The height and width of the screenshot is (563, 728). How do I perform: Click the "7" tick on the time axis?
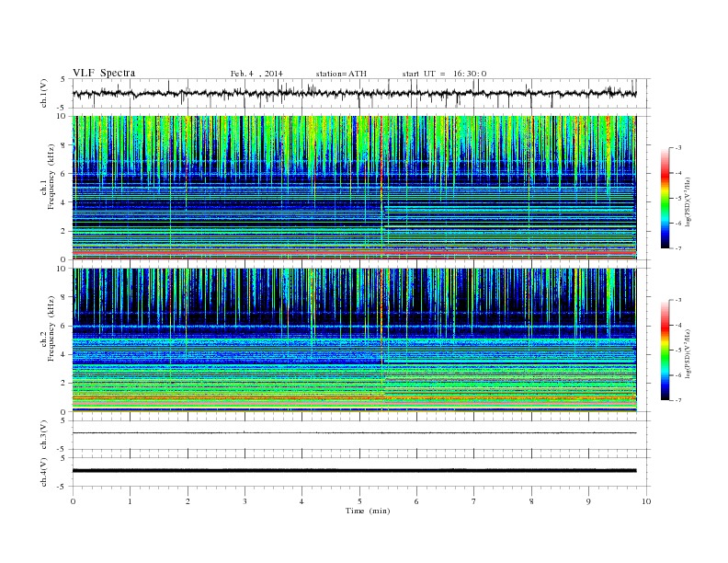point(474,501)
